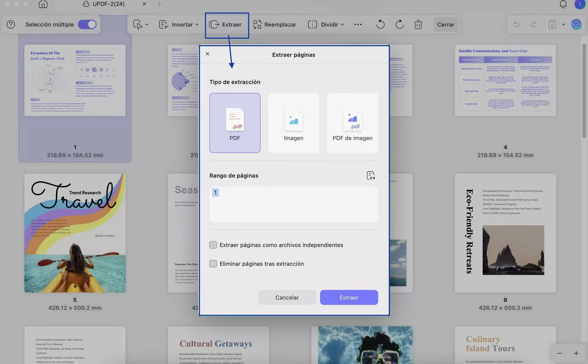The width and height of the screenshot is (588, 364).
Task: Enable Eliminar páginas tras extracción
Action: point(213,264)
